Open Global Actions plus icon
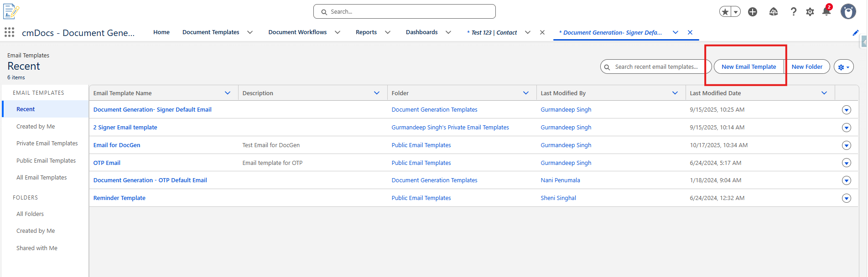Image resolution: width=868 pixels, height=277 pixels. click(x=753, y=12)
